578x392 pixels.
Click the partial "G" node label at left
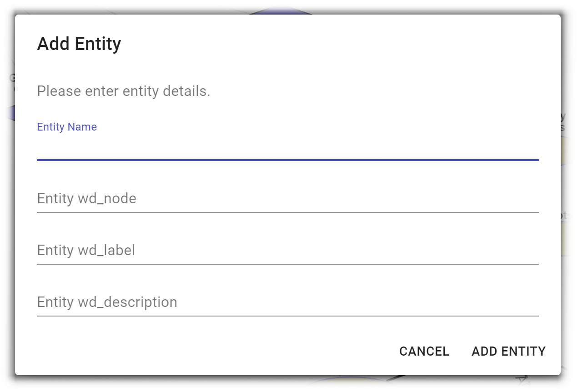coord(12,78)
